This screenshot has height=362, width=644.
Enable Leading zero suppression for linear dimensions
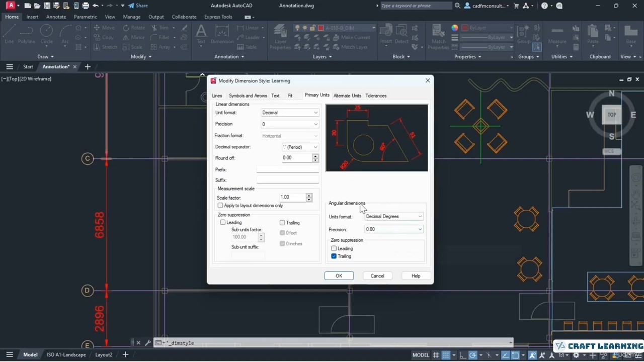(x=223, y=222)
